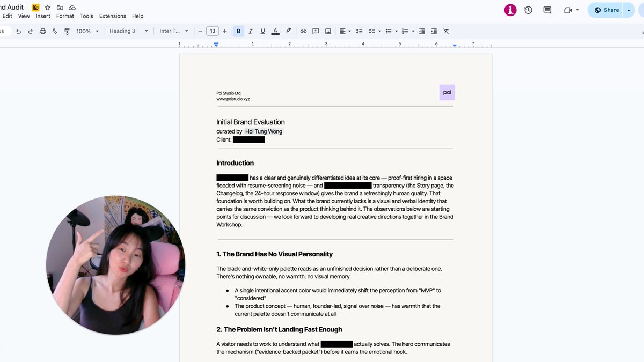Image resolution: width=644 pixels, height=362 pixels.
Task: Star this document
Action: click(x=48, y=8)
